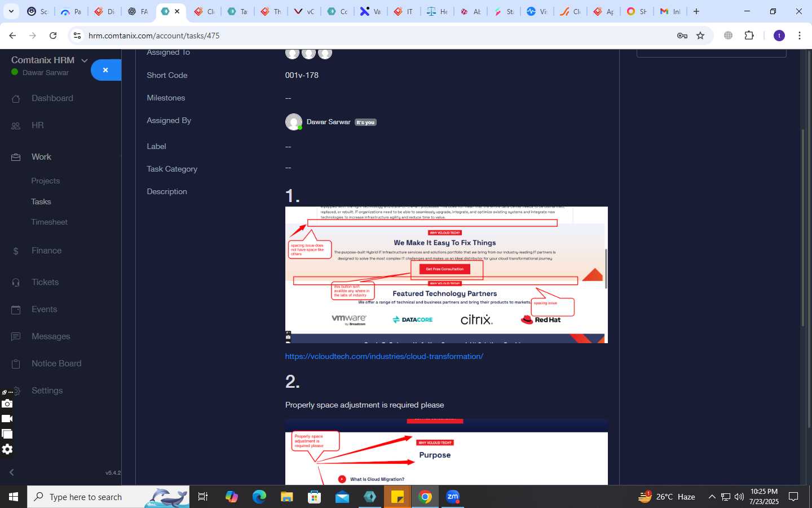Open the first description screenshot image
The image size is (812, 508).
[x=446, y=275]
